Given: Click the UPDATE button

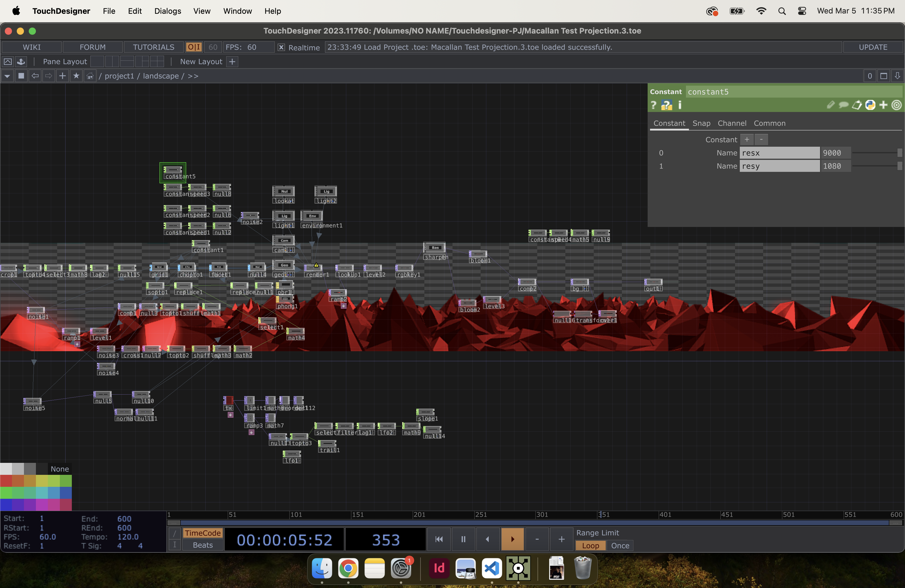Looking at the screenshot, I should (873, 47).
